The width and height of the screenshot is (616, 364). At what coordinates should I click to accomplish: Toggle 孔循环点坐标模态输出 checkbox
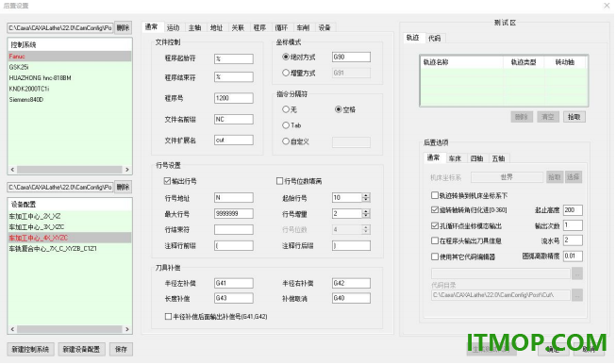435,225
